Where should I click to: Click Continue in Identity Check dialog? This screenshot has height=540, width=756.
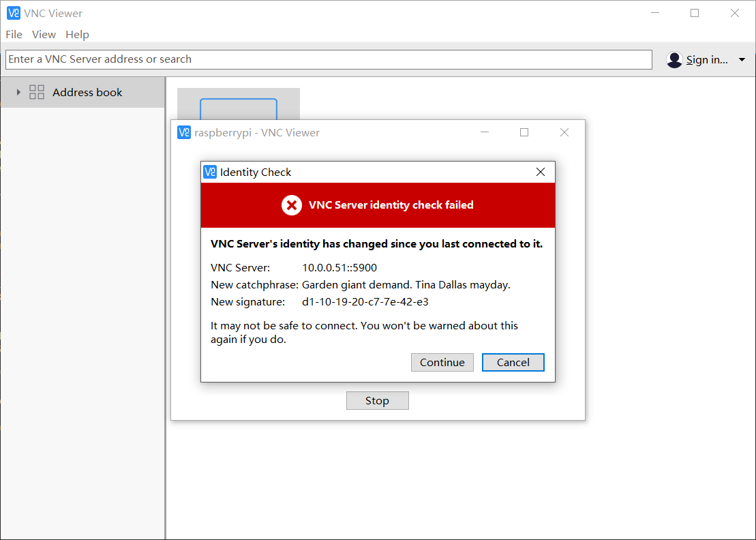pos(442,362)
